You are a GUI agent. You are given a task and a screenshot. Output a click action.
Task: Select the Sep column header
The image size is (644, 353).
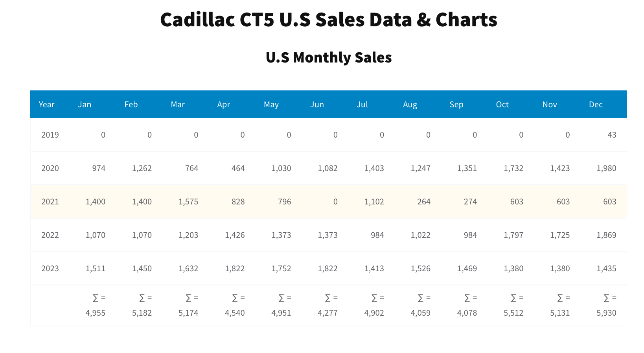[x=456, y=105]
